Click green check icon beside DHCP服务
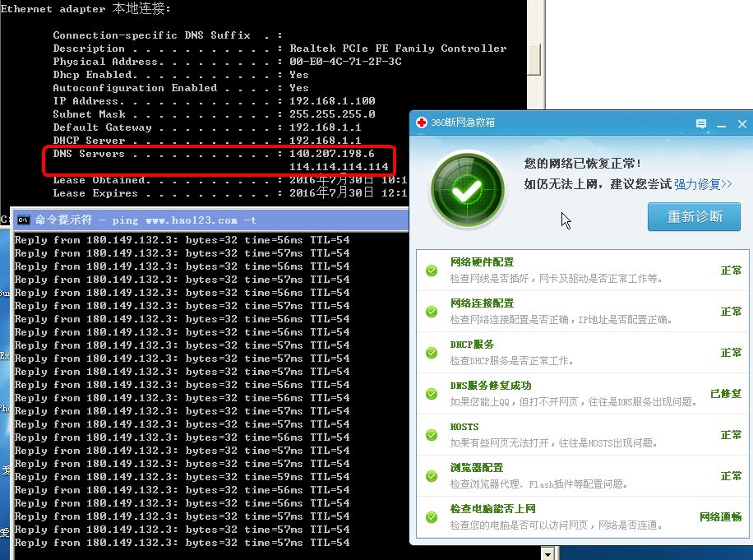 point(432,353)
